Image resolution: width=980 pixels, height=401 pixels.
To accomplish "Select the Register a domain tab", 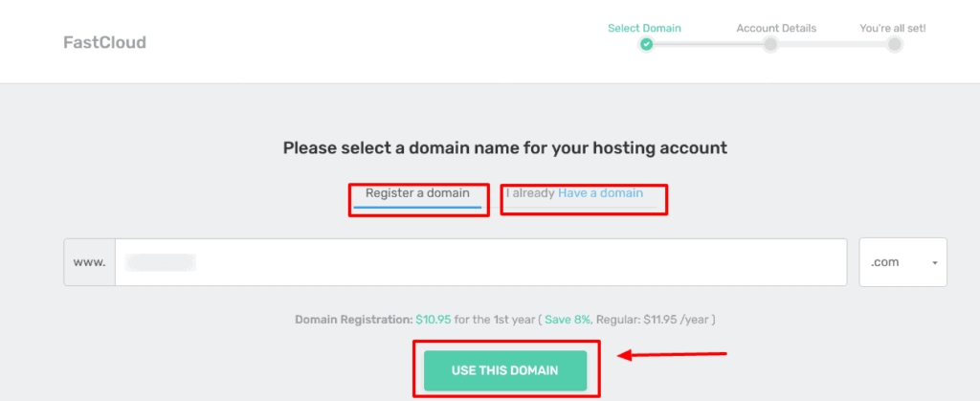I will [416, 193].
